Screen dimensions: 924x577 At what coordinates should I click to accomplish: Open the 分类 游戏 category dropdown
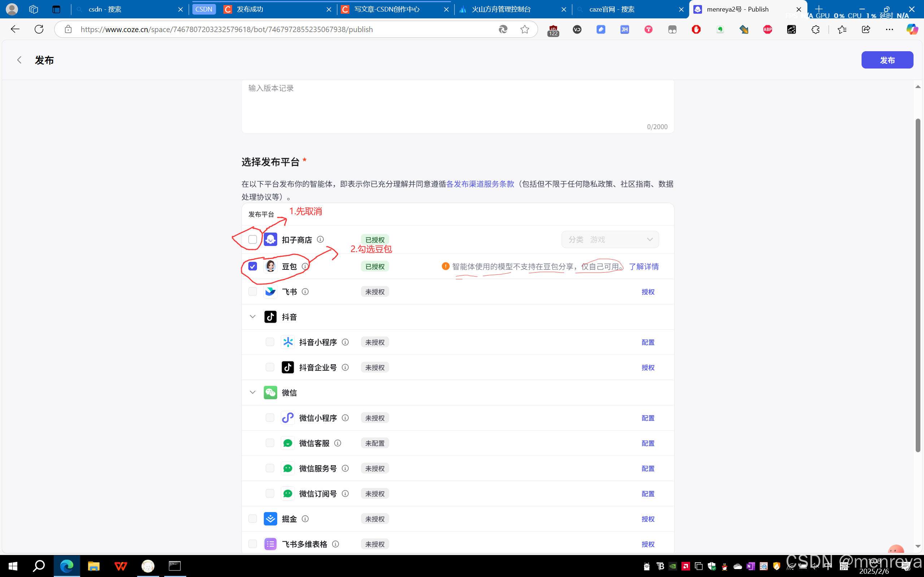pyautogui.click(x=610, y=240)
